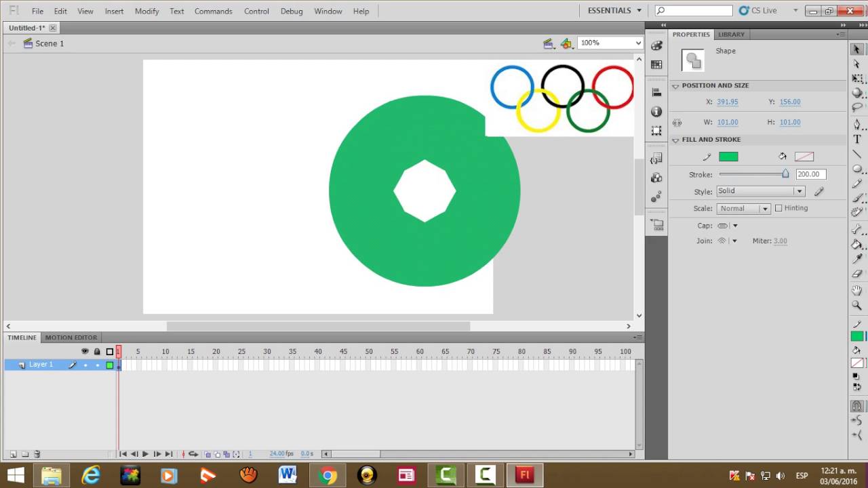Toggle Onion Skin Outlines button
The height and width of the screenshot is (488, 868).
[x=218, y=454]
